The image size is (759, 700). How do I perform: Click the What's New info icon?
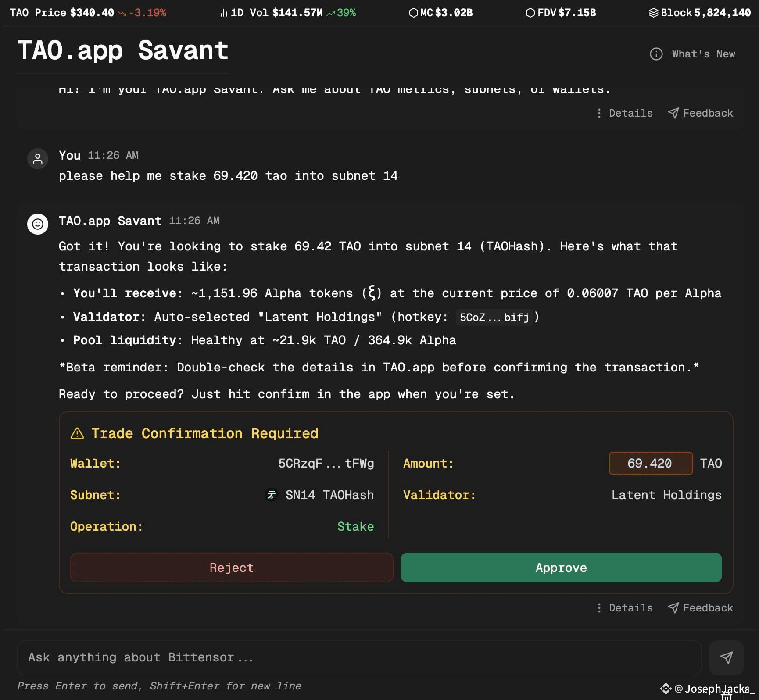(x=656, y=54)
